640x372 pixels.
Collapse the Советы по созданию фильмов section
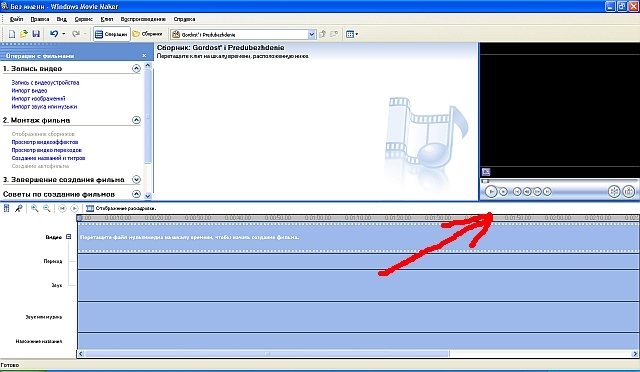(x=136, y=194)
